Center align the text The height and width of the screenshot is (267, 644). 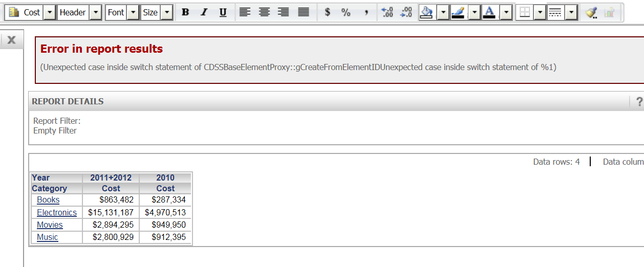(265, 12)
